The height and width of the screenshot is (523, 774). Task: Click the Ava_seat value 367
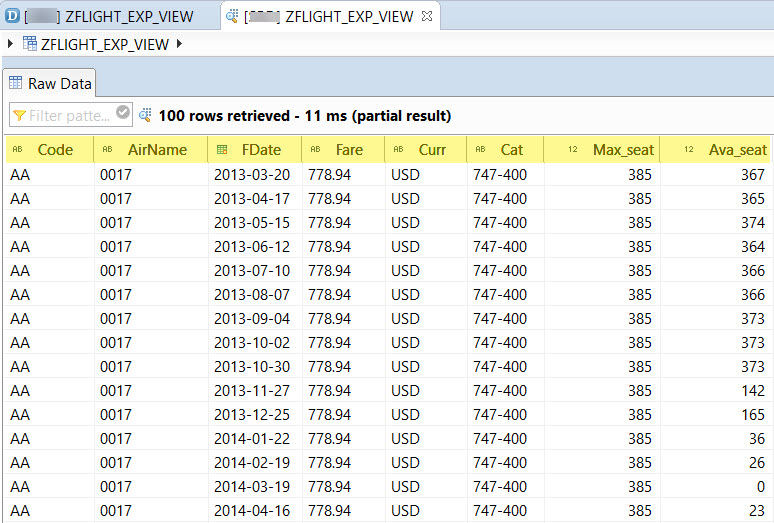(753, 175)
